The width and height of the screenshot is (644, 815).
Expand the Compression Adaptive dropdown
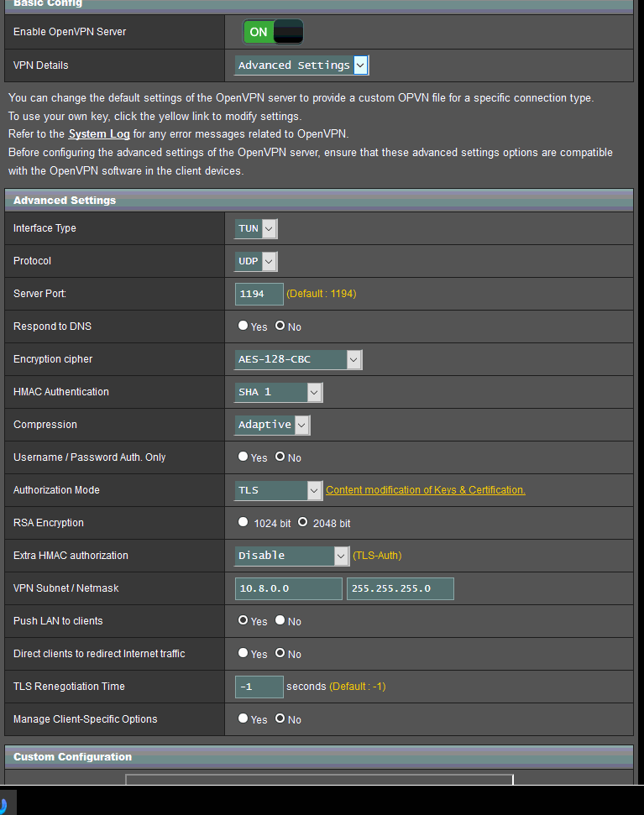272,425
